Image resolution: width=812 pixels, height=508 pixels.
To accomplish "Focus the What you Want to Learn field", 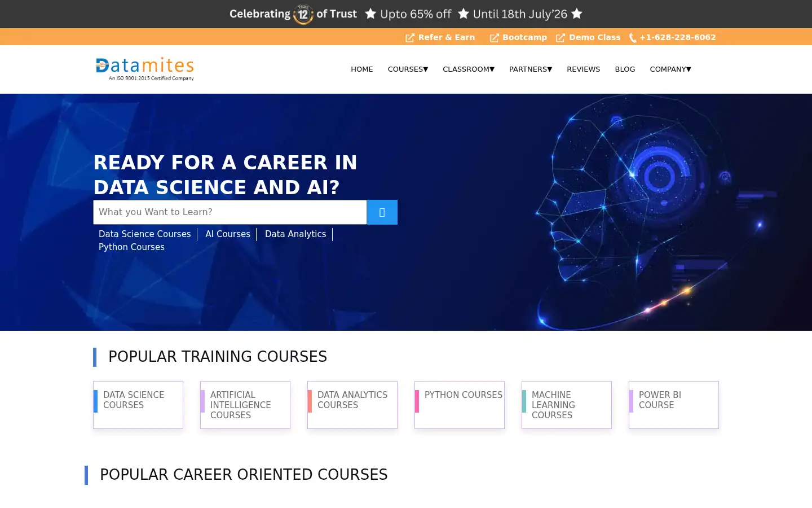I will pos(230,212).
